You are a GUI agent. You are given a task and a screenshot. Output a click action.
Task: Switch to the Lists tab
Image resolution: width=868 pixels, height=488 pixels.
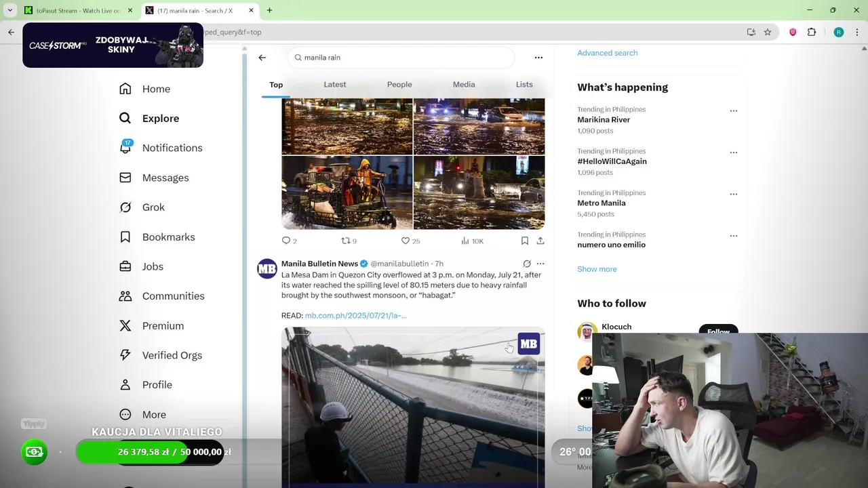[524, 85]
